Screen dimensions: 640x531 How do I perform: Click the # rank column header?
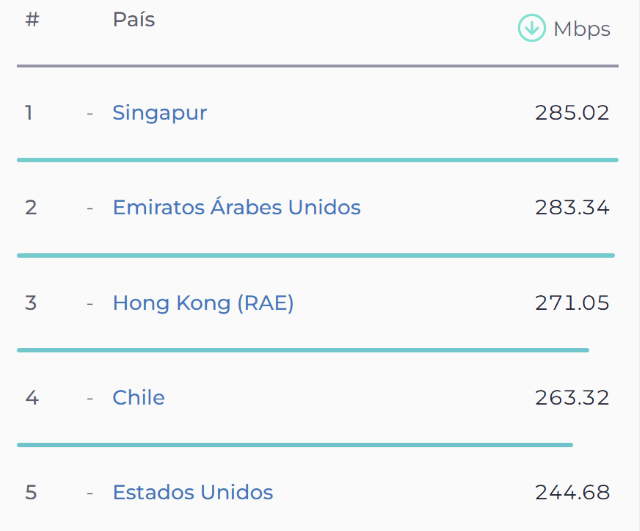click(32, 19)
